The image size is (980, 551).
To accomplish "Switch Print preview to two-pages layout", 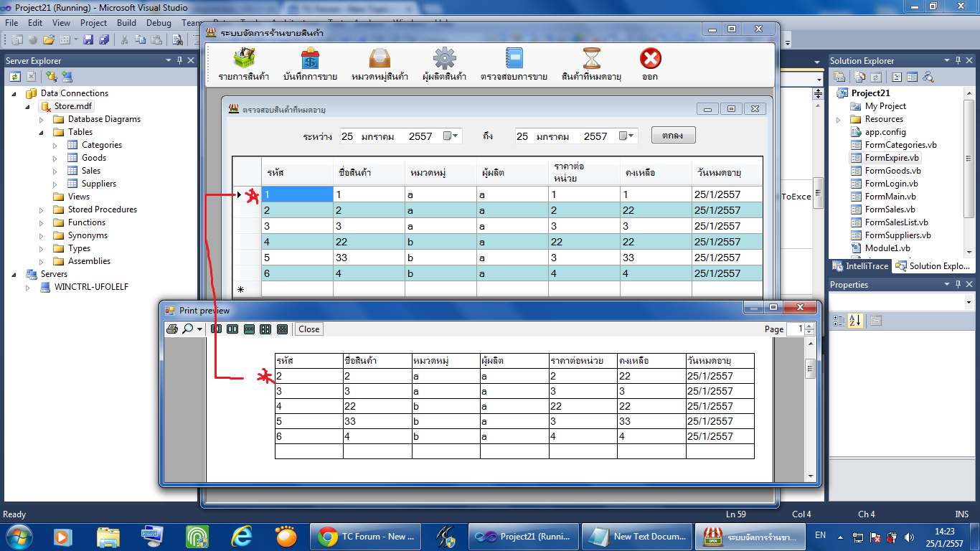I will (232, 329).
